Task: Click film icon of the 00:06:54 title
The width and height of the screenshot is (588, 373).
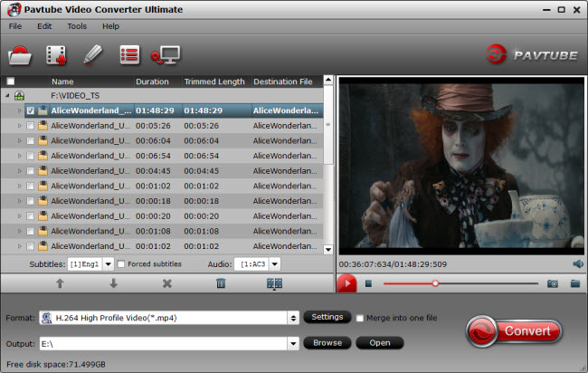Action: pyautogui.click(x=43, y=156)
